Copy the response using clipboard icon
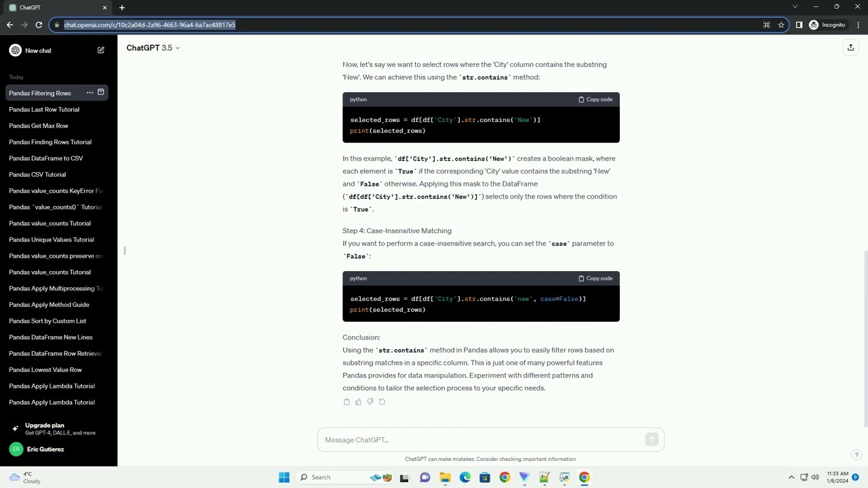868x488 pixels. point(347,402)
